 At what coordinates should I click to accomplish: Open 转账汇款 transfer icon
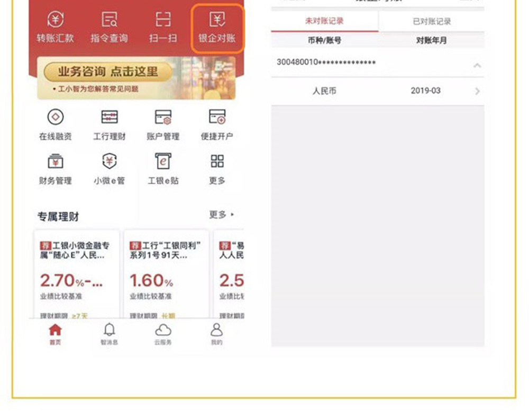click(56, 27)
